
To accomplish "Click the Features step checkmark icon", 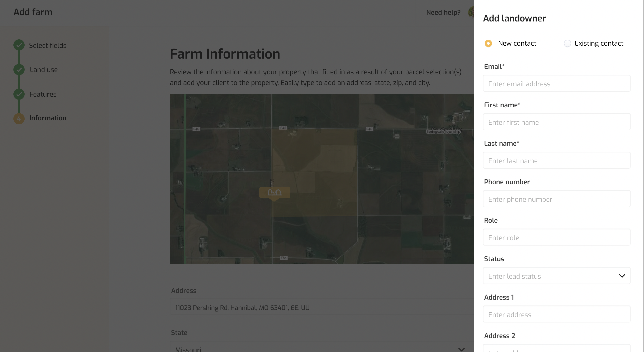I will coord(19,94).
